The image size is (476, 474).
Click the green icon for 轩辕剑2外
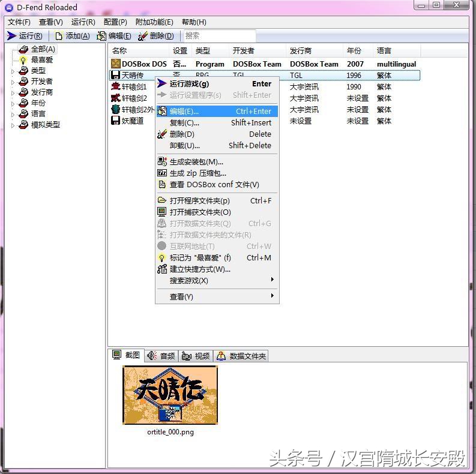pyautogui.click(x=116, y=109)
